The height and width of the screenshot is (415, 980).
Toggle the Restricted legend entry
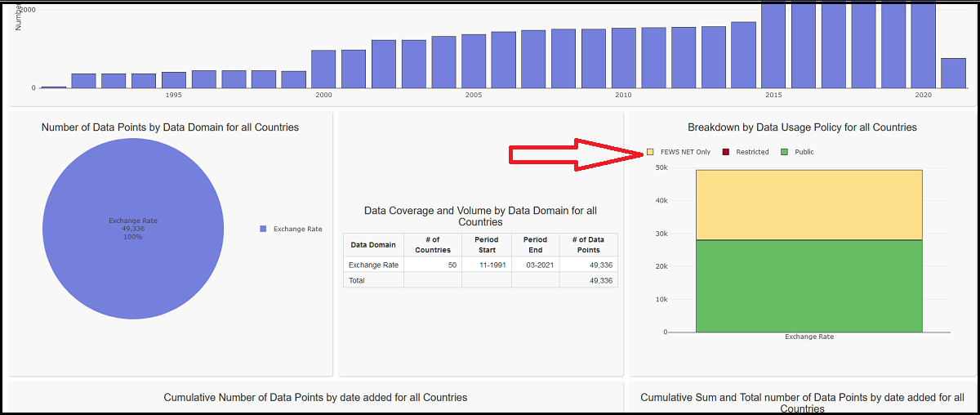click(x=751, y=152)
